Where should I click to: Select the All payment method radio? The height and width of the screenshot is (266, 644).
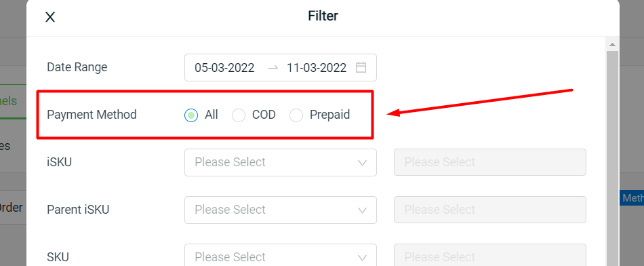pyautogui.click(x=191, y=115)
